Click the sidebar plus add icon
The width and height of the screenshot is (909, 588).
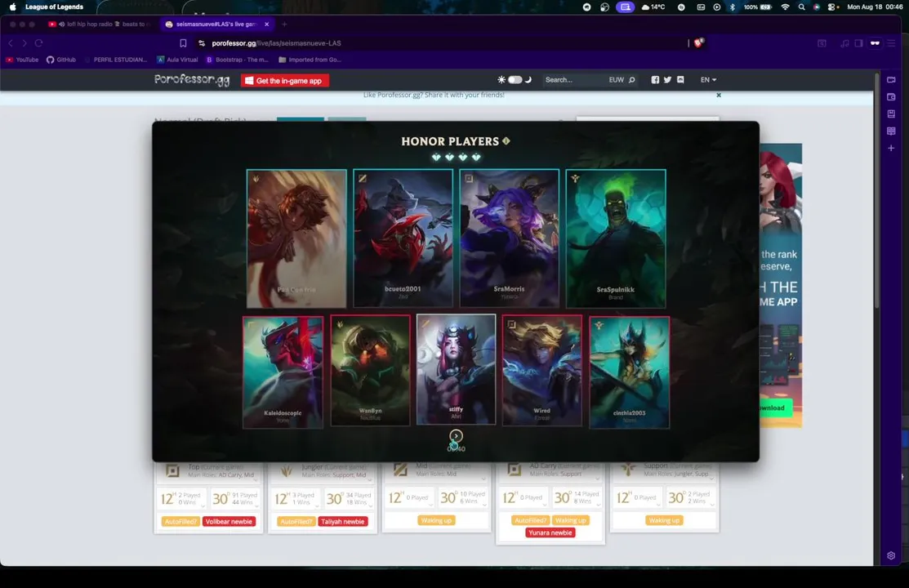click(x=891, y=148)
